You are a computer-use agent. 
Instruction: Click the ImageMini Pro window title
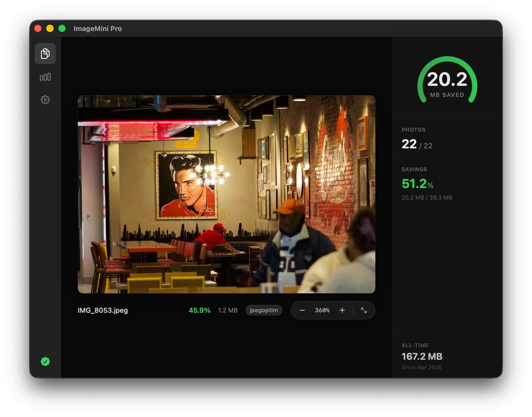(x=98, y=28)
